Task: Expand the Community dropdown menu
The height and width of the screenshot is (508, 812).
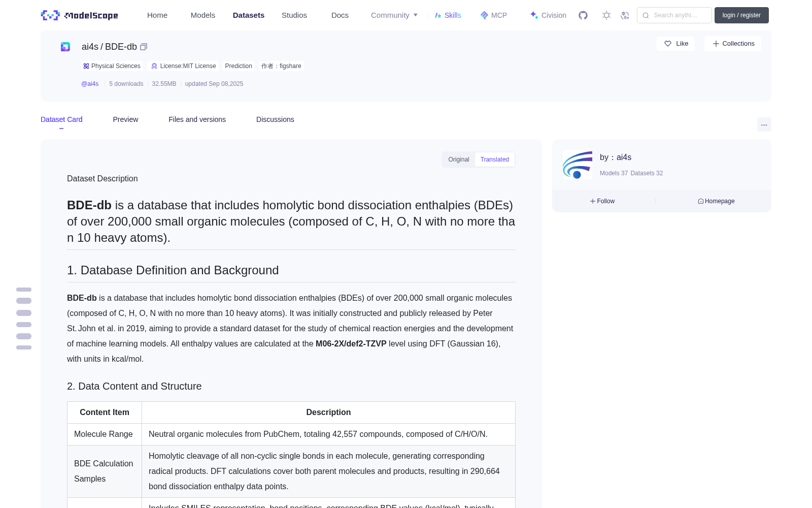Action: (x=394, y=15)
